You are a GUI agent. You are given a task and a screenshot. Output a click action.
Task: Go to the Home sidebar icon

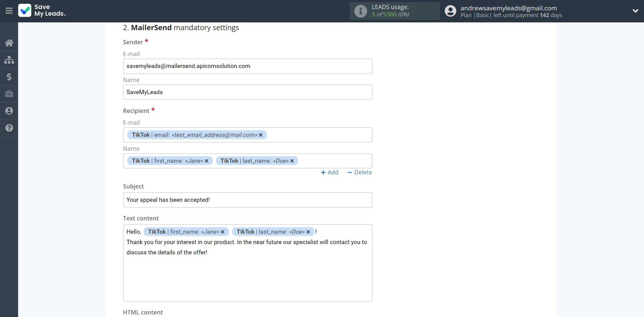coord(9,43)
